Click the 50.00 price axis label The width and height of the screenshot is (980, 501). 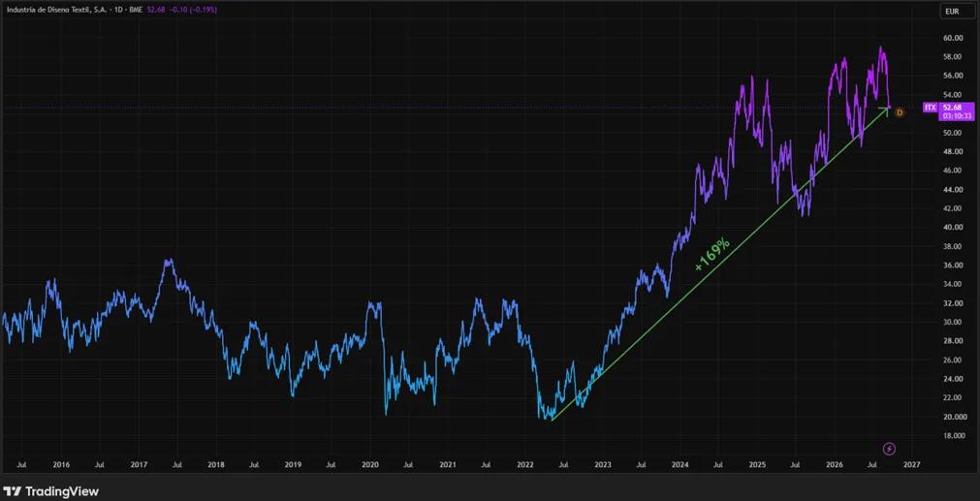(x=953, y=133)
